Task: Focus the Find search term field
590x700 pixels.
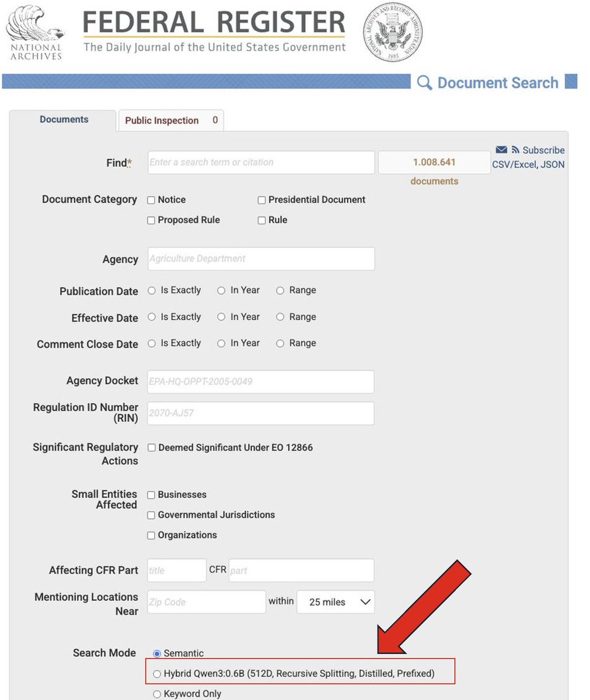Action: pos(261,163)
